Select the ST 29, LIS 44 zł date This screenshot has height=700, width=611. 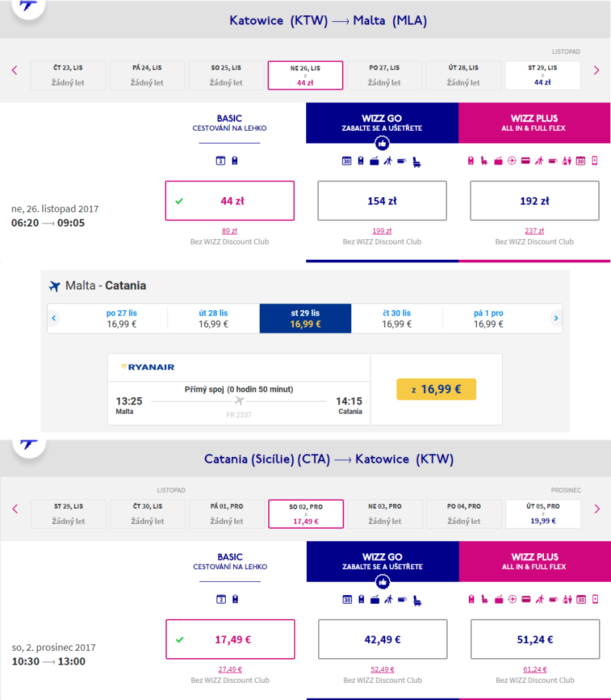tap(543, 75)
